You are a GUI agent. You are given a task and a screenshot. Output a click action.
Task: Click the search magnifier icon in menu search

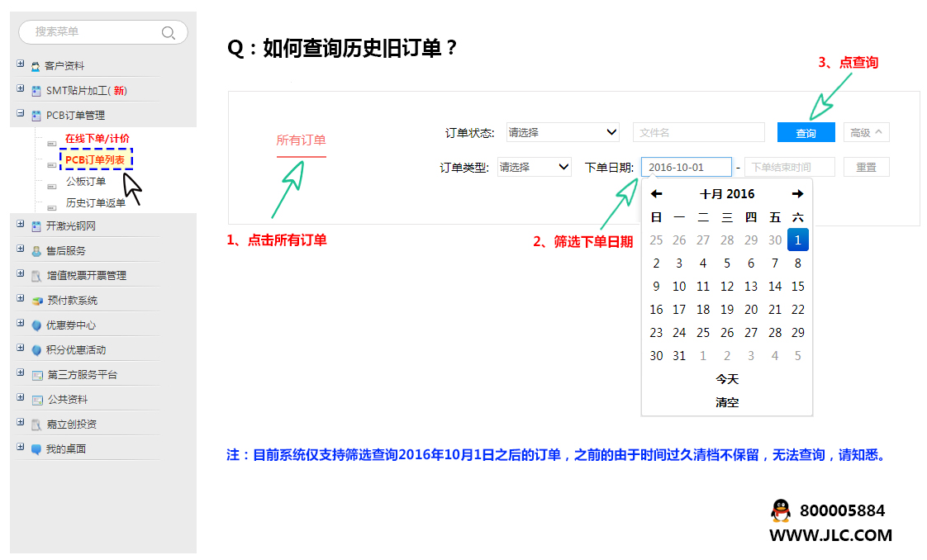click(169, 32)
